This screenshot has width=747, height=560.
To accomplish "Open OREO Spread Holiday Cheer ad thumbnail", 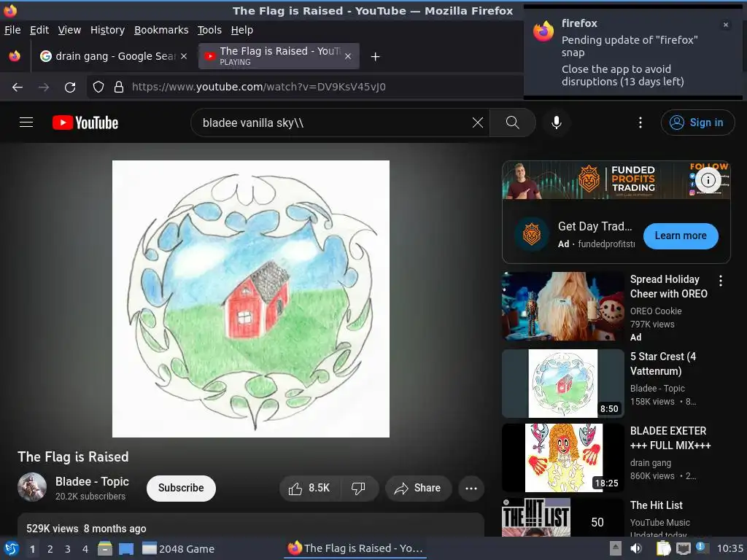I will pyautogui.click(x=562, y=306).
